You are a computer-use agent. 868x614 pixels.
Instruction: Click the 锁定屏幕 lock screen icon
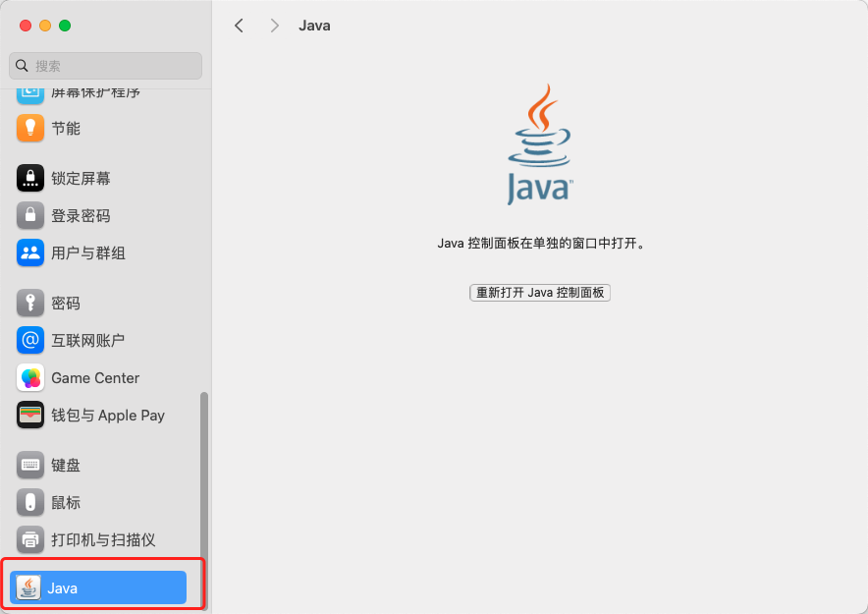[30, 178]
